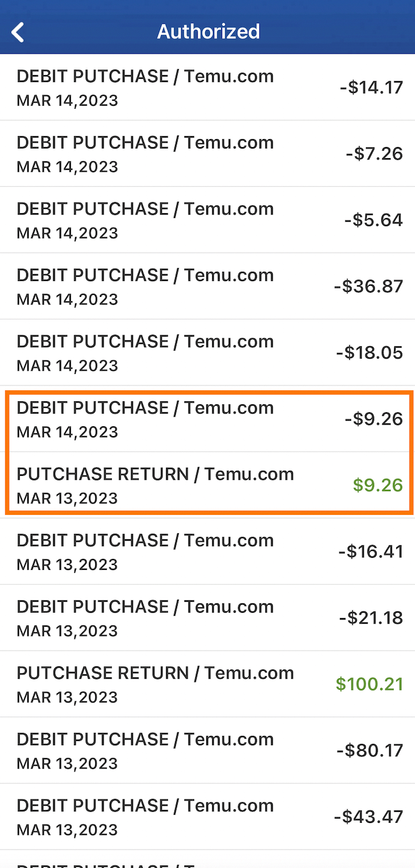Tap the date under the -$14.17 purchase
415x868 pixels.
point(67,100)
